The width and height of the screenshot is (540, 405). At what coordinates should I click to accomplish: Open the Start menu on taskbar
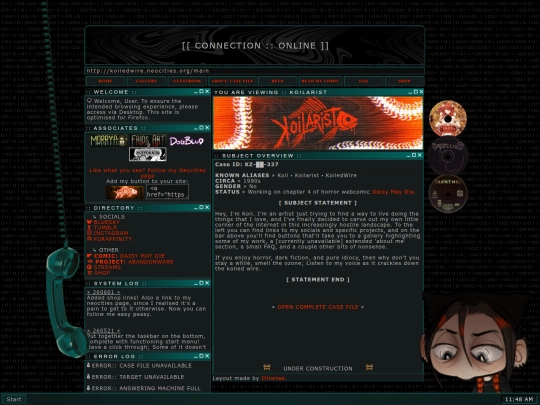tap(14, 399)
